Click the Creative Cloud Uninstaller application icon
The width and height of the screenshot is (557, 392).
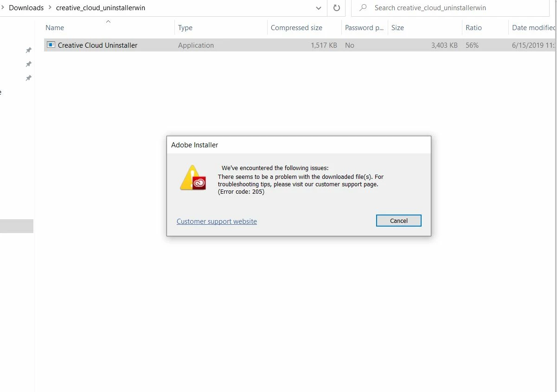click(51, 45)
